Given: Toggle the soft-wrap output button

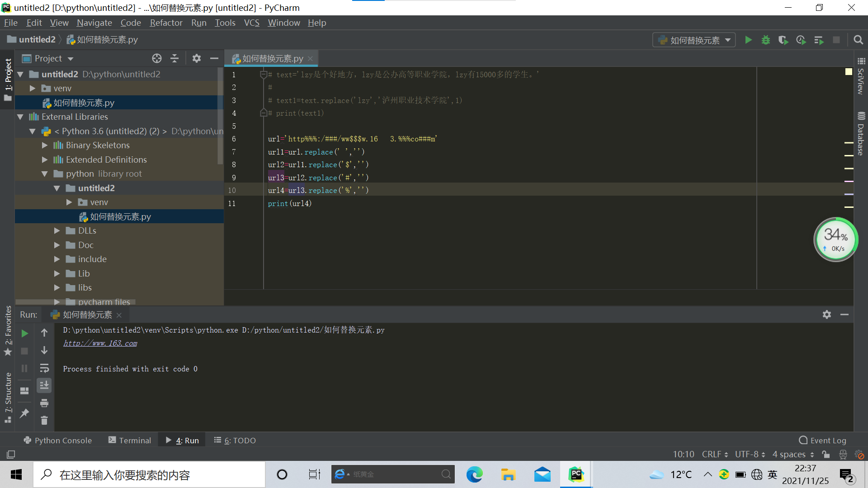Looking at the screenshot, I should (x=44, y=368).
